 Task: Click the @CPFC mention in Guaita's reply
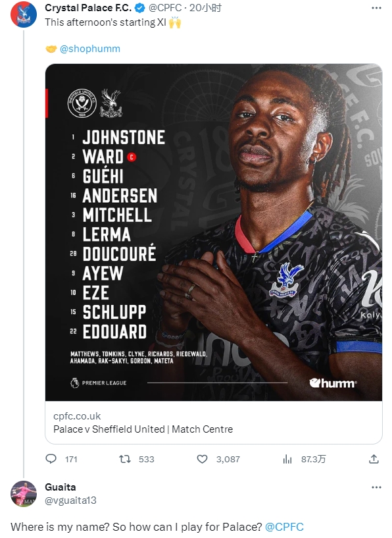pos(284,527)
